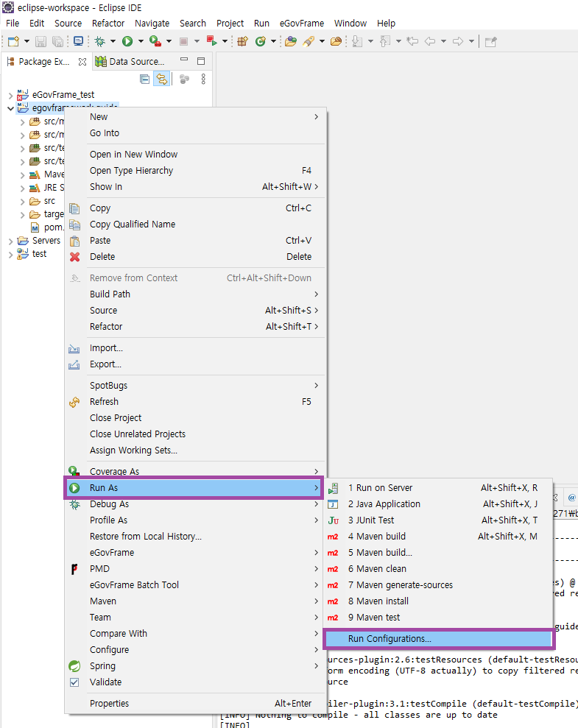Close the Package Explorer tab
Viewport: 578px width, 728px height.
point(82,61)
